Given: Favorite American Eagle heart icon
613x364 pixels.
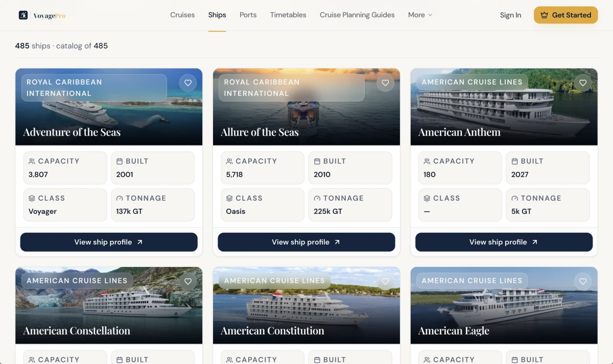Looking at the screenshot, I should click(583, 281).
